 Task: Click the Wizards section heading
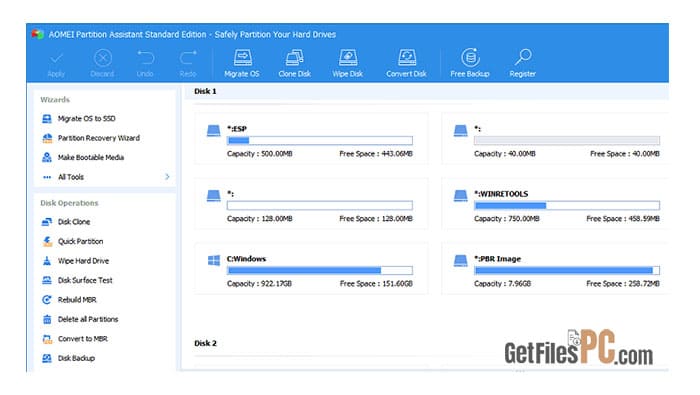[x=55, y=100]
